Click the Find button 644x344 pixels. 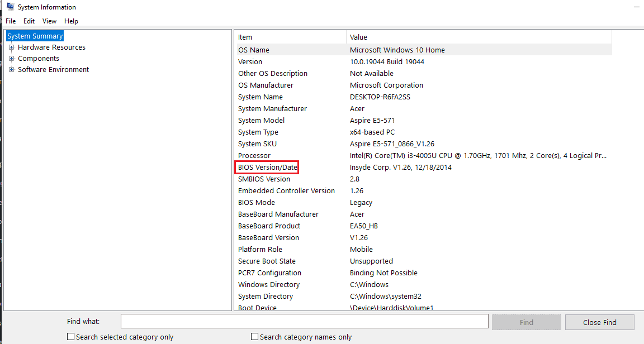525,322
